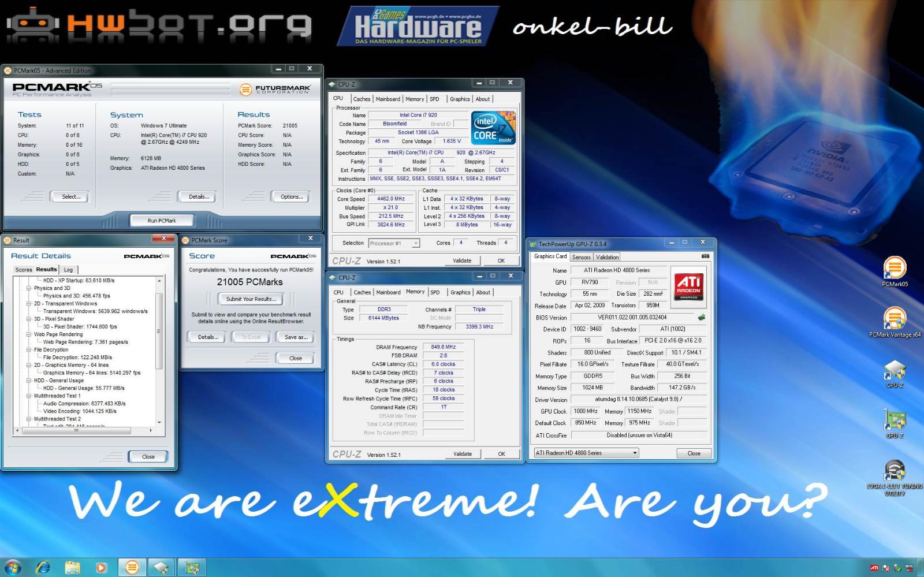Click Futuremark Corporation logo
924x577 pixels.
[275, 90]
